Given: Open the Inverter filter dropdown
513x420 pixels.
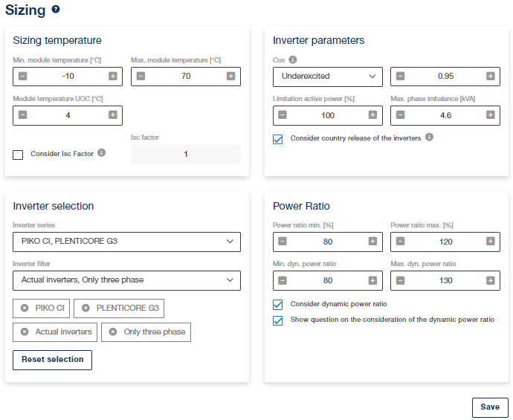Looking at the screenshot, I should tap(126, 281).
